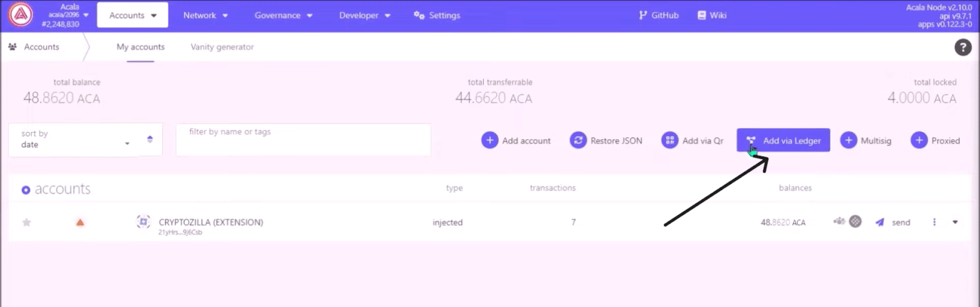The width and height of the screenshot is (980, 307).
Task: Open the help question mark icon
Action: click(963, 47)
